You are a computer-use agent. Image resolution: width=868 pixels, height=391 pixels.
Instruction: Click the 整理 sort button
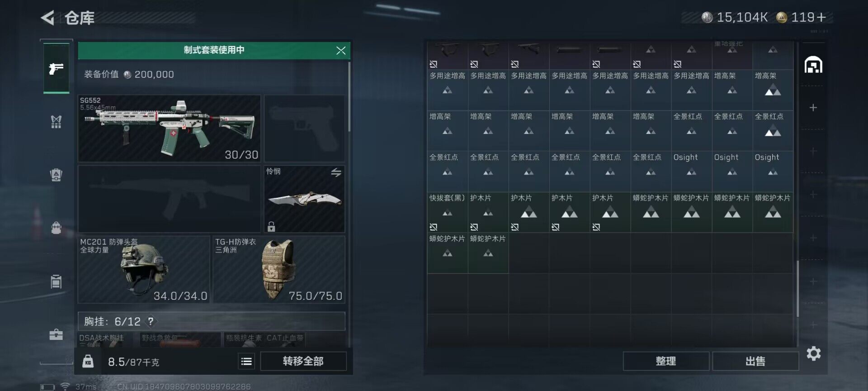(666, 361)
